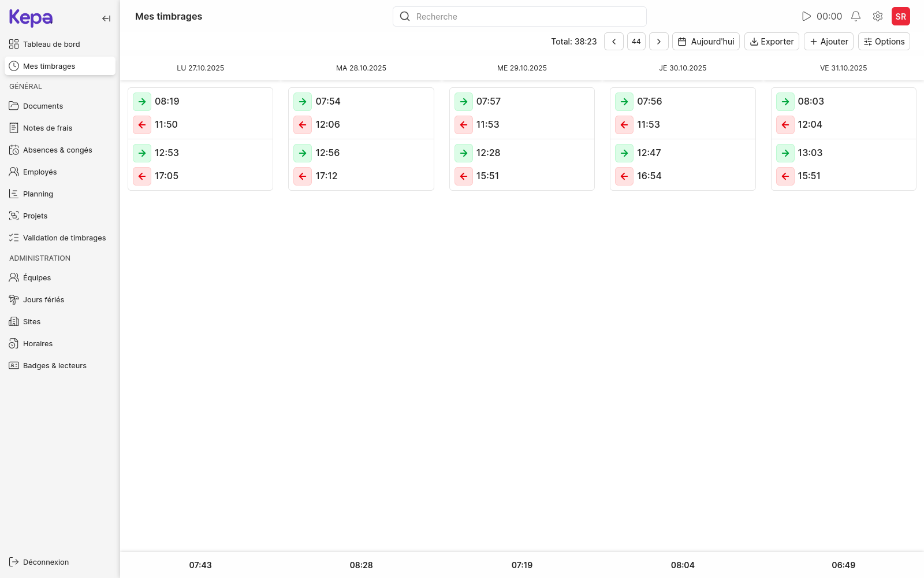Open the notifications bell

click(x=856, y=16)
